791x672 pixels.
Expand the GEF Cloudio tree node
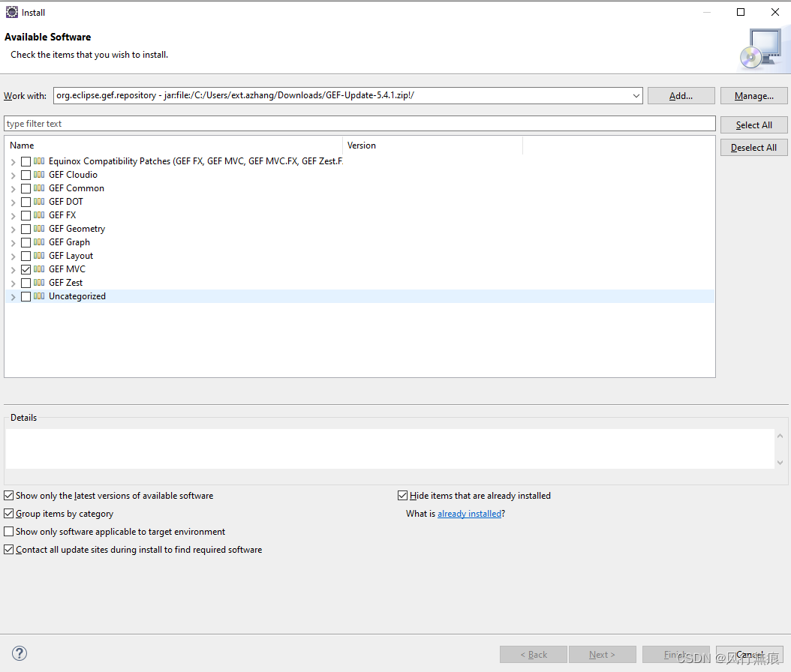coord(13,175)
